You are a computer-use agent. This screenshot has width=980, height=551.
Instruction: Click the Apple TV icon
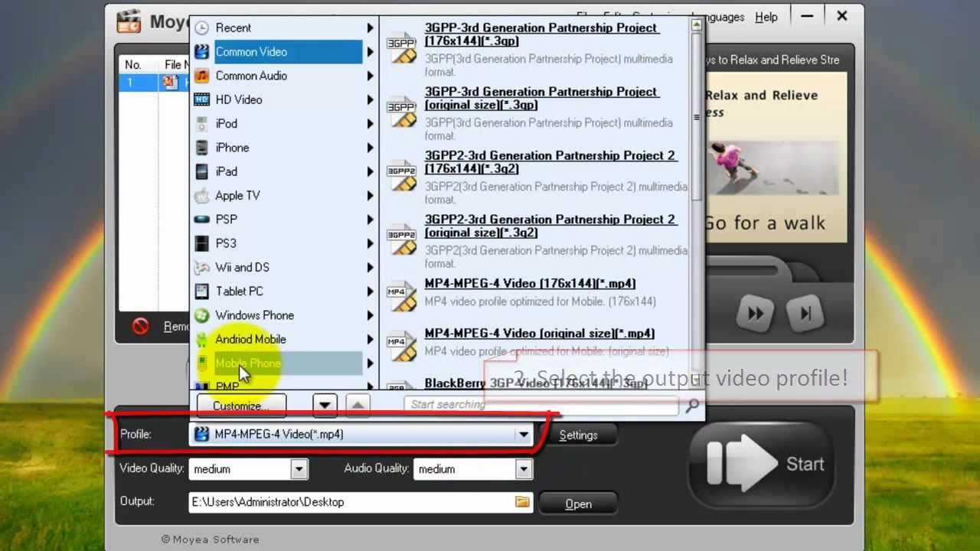[201, 195]
